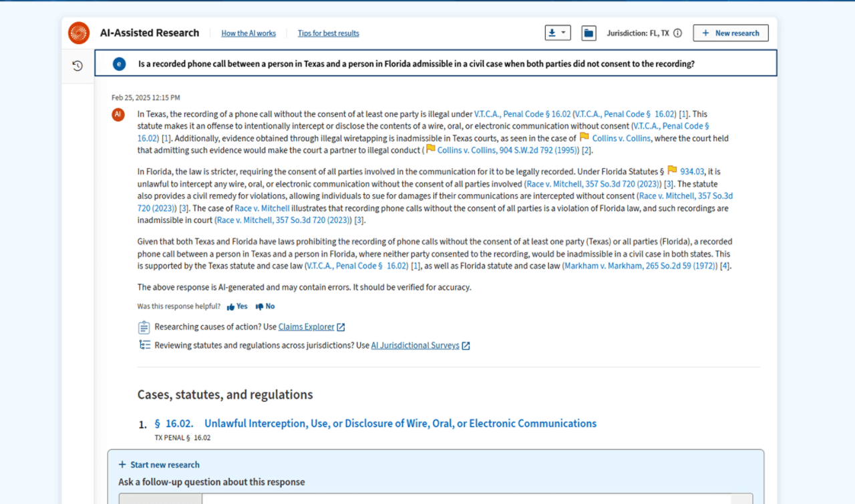Click the download icon button
This screenshot has height=504, width=855.
point(552,33)
